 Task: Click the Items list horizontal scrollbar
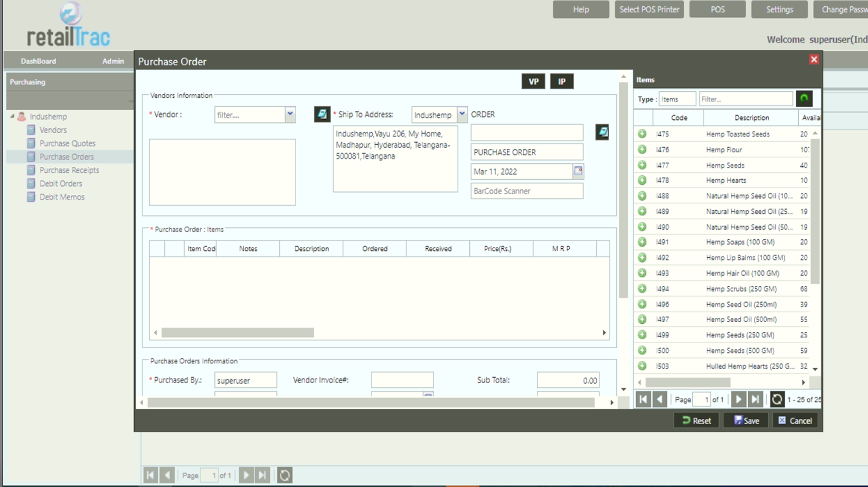pyautogui.click(x=687, y=382)
